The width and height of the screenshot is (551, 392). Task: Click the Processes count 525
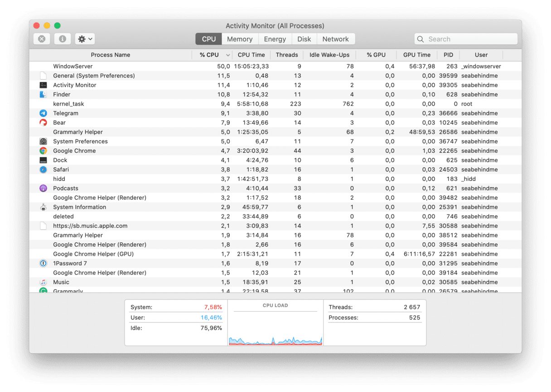tap(415, 318)
